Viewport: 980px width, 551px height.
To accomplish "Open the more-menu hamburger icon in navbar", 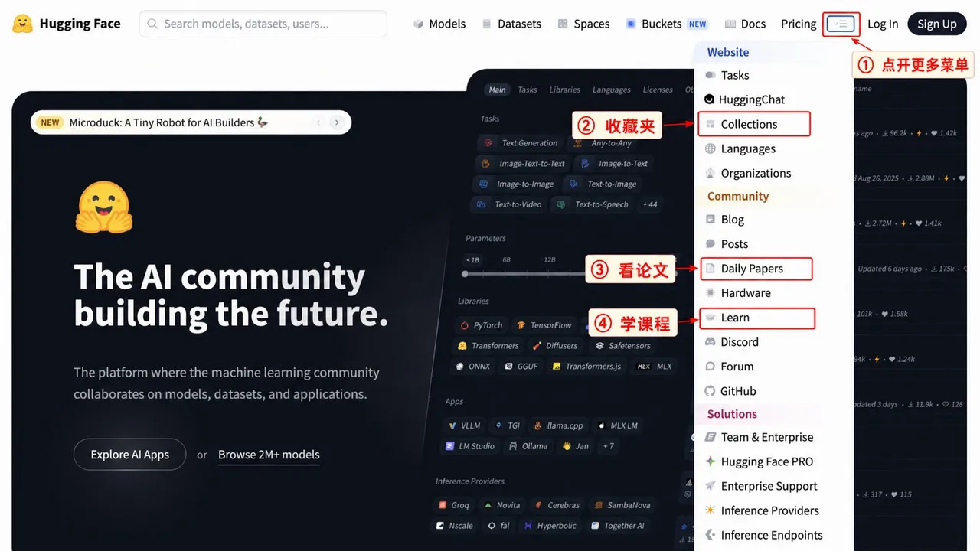I will click(841, 24).
